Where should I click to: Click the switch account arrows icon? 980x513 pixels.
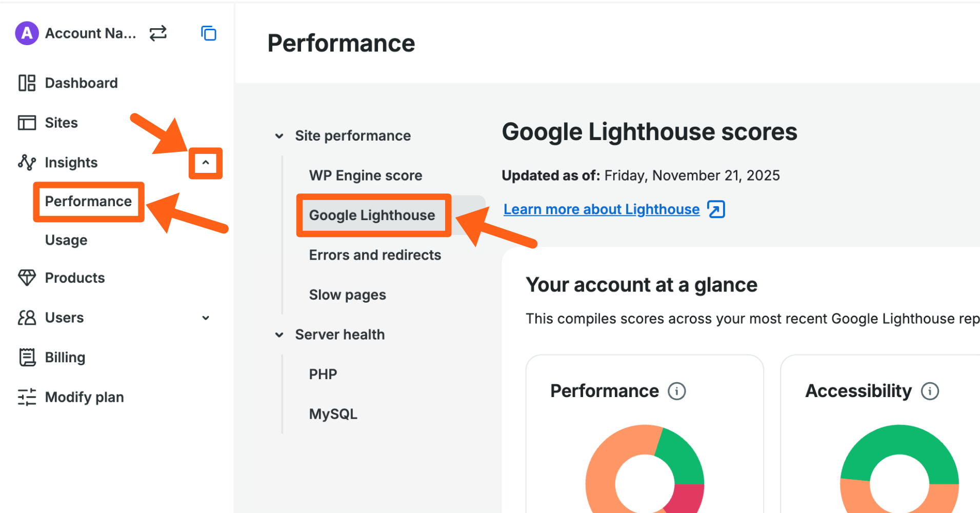point(158,33)
